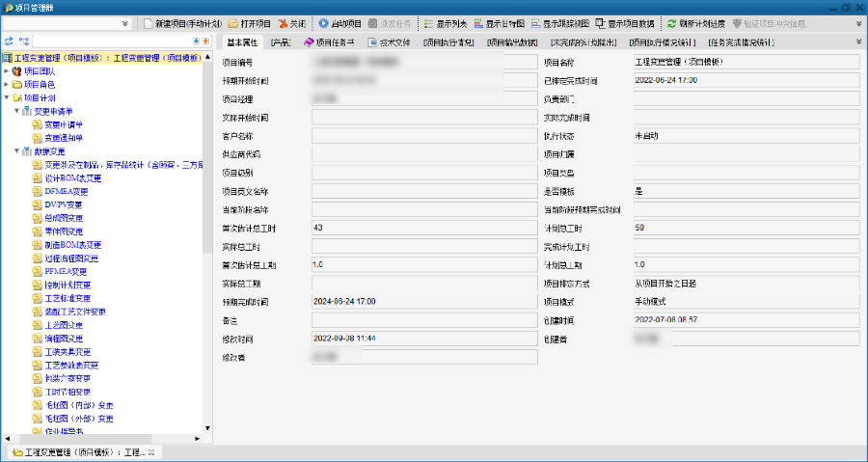This screenshot has height=462, width=868.
Task: Open the [未完成的计划输出] tab
Action: click(583, 42)
